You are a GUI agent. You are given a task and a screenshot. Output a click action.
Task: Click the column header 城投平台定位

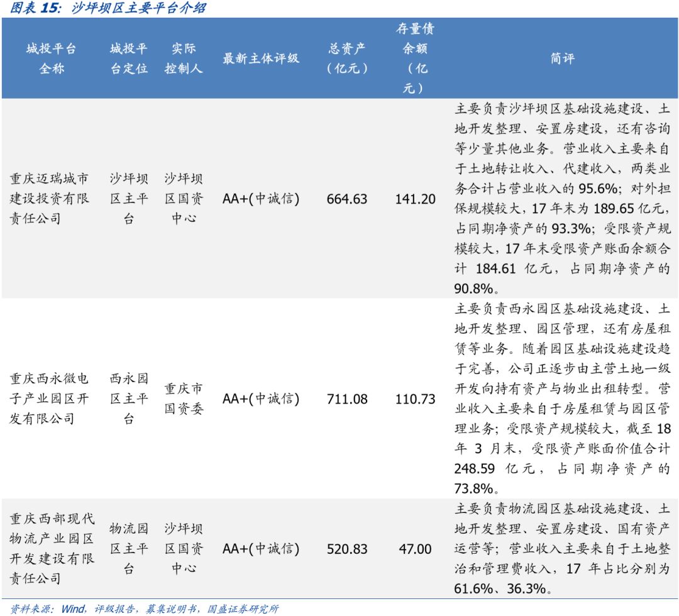point(129,58)
